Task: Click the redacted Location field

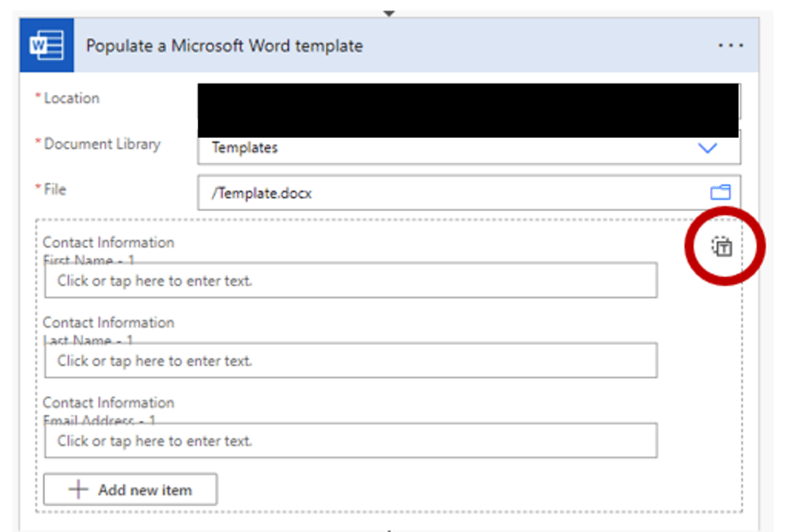Action: (468, 109)
